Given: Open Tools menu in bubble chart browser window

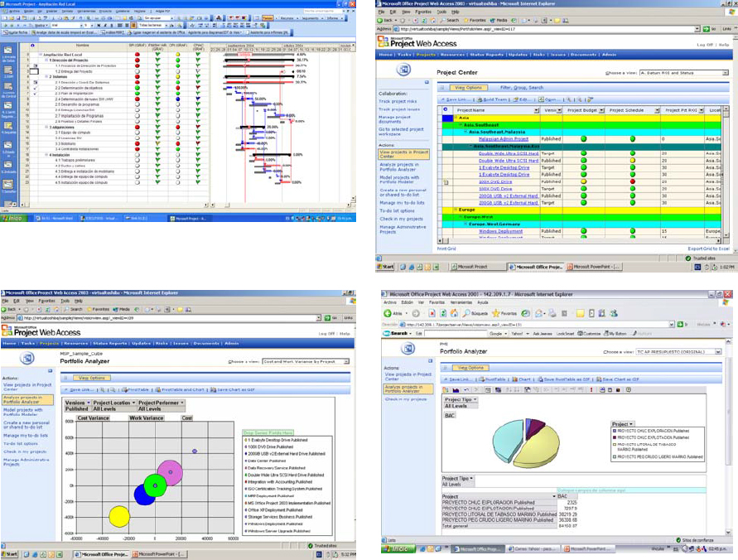Looking at the screenshot, I should click(65, 301).
